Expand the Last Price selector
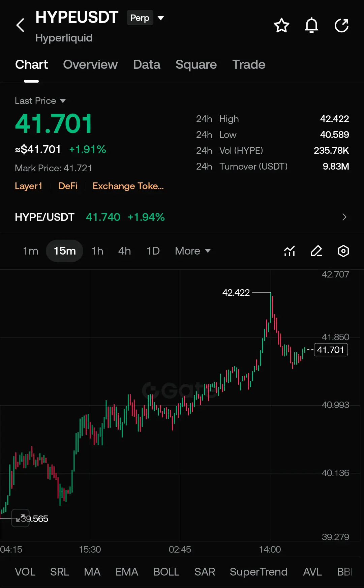The image size is (364, 588). [40, 101]
